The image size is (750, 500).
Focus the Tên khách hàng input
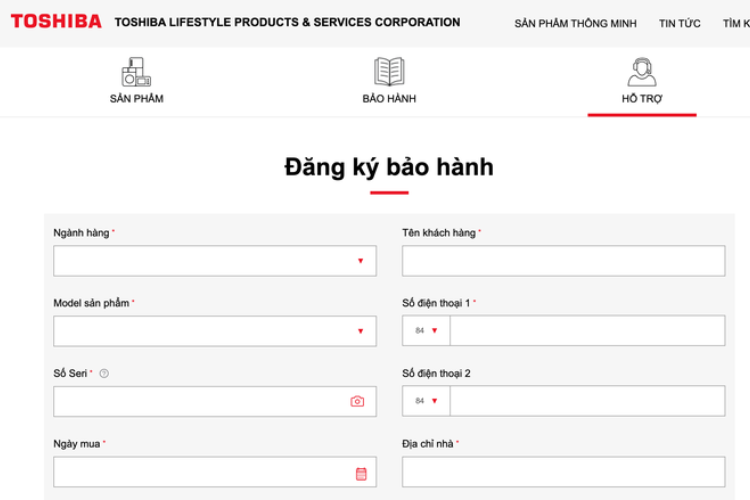[563, 261]
